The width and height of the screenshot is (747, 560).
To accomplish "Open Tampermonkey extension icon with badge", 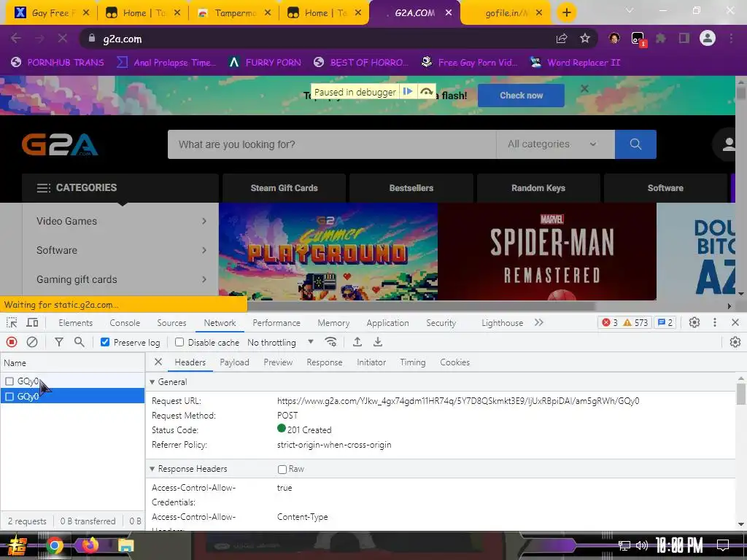I will pos(638,39).
